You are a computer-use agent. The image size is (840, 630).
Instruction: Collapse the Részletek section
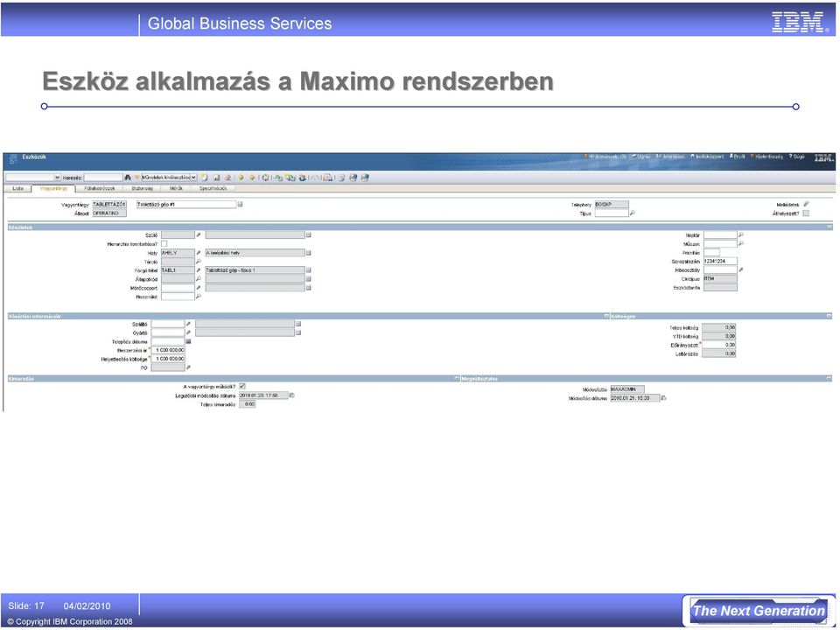[829, 227]
